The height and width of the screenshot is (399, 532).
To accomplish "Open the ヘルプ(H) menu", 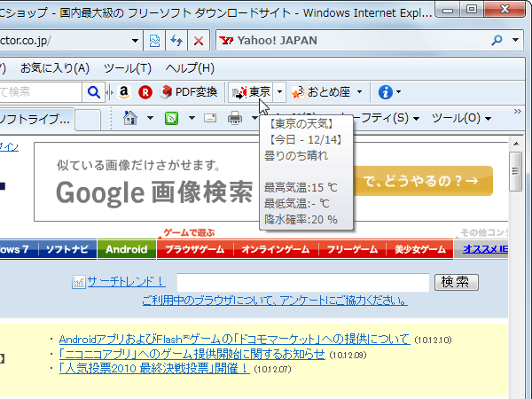I will tap(190, 68).
